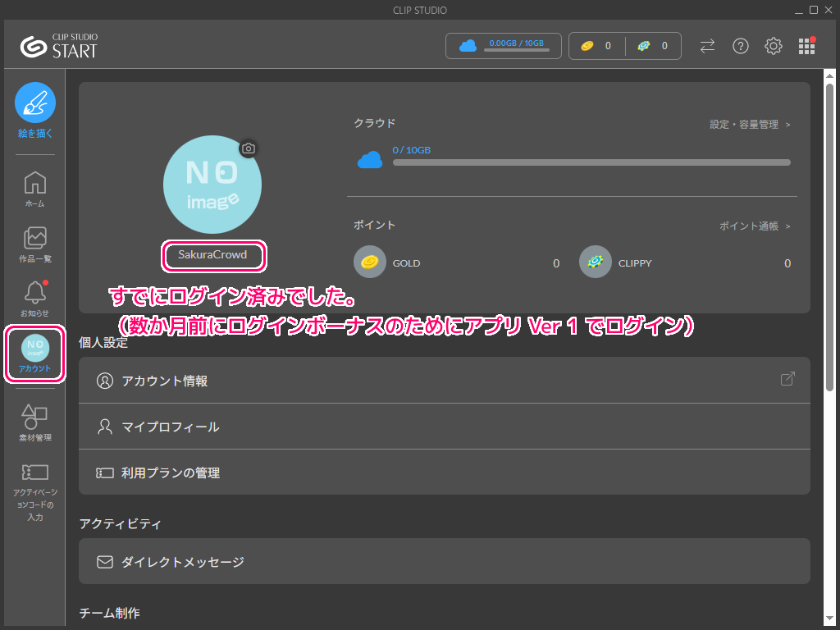Click the CLIP STUDIO START logo
This screenshot has height=630, width=840.
point(59,46)
